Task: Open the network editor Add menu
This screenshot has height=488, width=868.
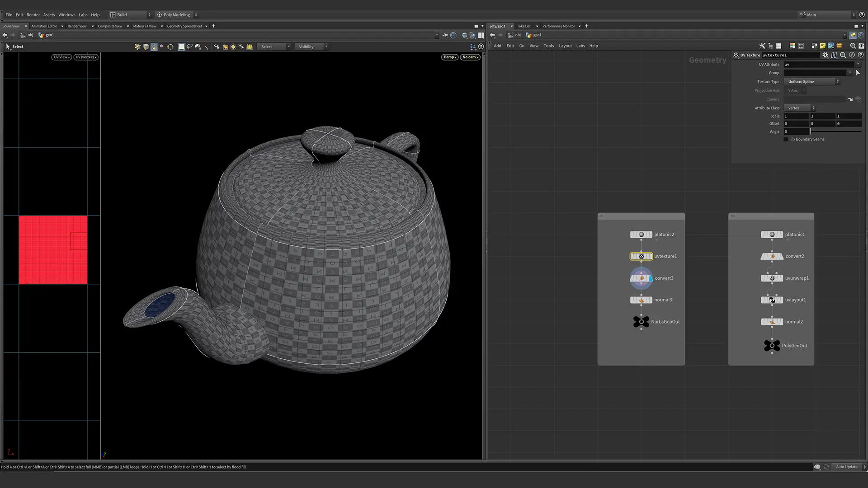Action: coord(497,46)
